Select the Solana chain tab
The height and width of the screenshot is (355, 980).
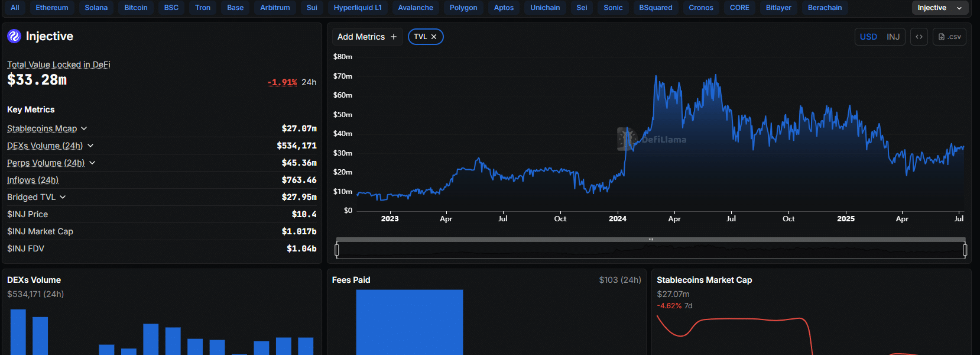point(96,8)
